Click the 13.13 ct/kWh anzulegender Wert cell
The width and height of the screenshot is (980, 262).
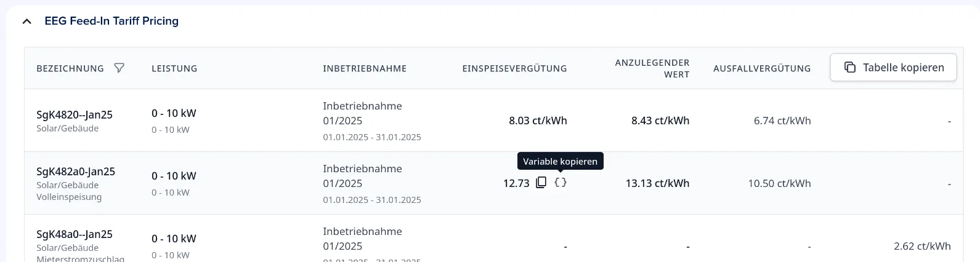pos(657,183)
